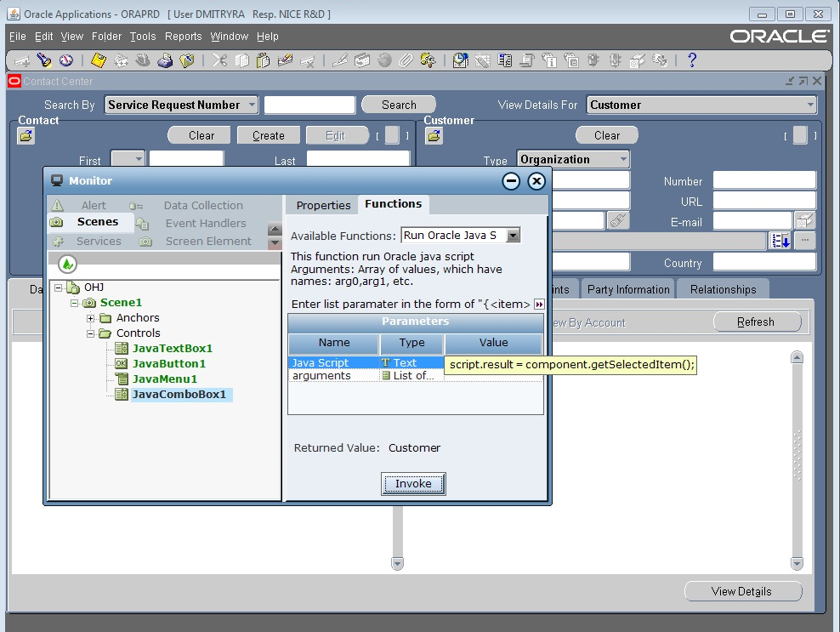Collapse the Scene1 tree node
Image resolution: width=840 pixels, height=632 pixels.
[75, 304]
